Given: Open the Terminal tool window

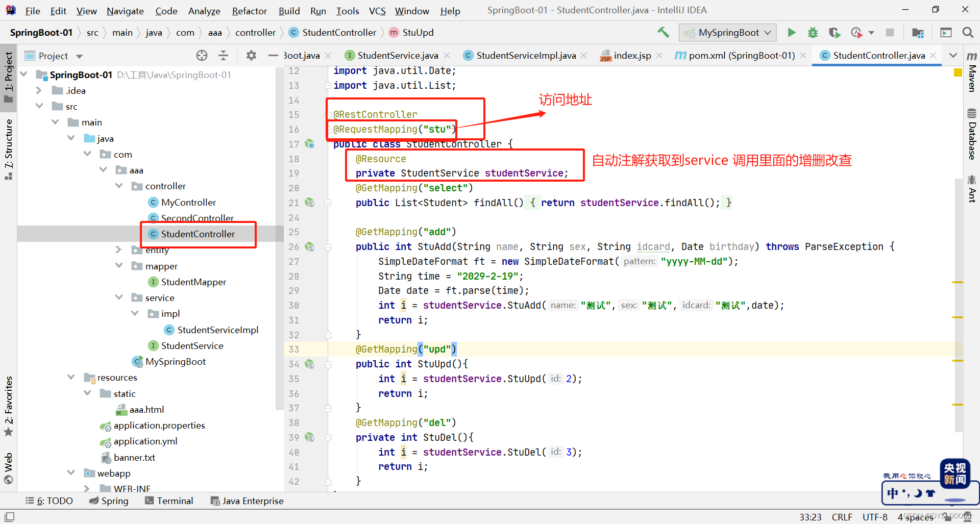Looking at the screenshot, I should tap(169, 501).
